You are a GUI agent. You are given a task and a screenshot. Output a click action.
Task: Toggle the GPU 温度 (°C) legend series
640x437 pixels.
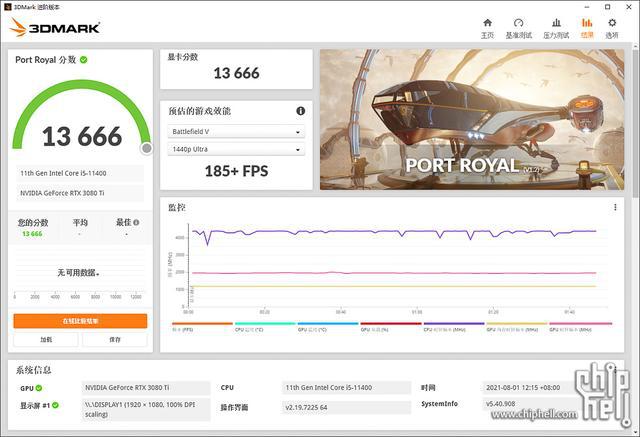pyautogui.click(x=328, y=327)
